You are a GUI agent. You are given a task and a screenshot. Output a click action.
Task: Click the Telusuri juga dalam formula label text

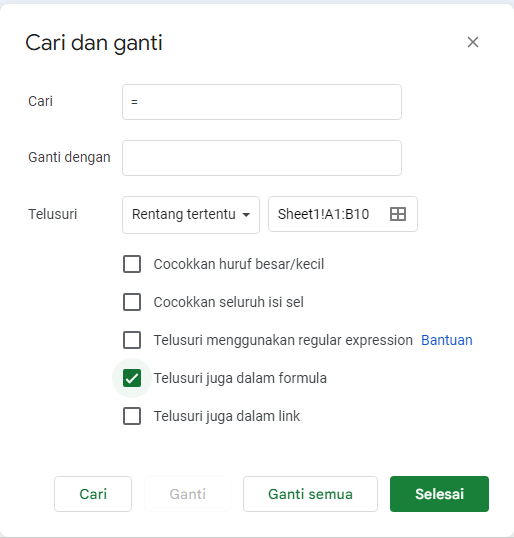pos(240,378)
